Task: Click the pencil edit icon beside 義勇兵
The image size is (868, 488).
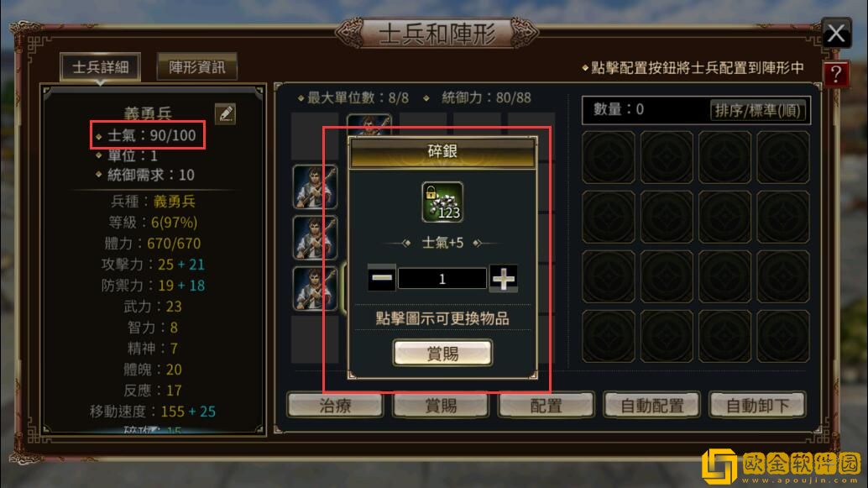Action: pyautogui.click(x=225, y=114)
